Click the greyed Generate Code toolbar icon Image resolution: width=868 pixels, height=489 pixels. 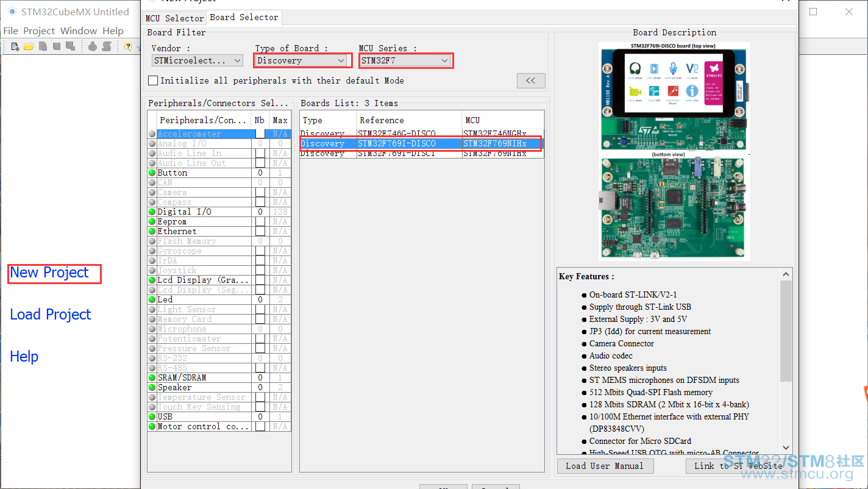pyautogui.click(x=93, y=46)
